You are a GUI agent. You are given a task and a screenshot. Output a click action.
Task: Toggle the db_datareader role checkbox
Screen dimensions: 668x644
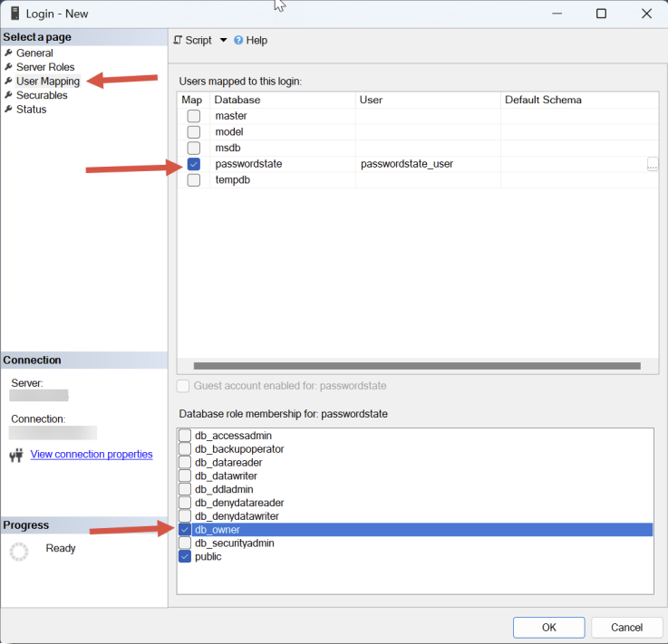click(x=185, y=462)
